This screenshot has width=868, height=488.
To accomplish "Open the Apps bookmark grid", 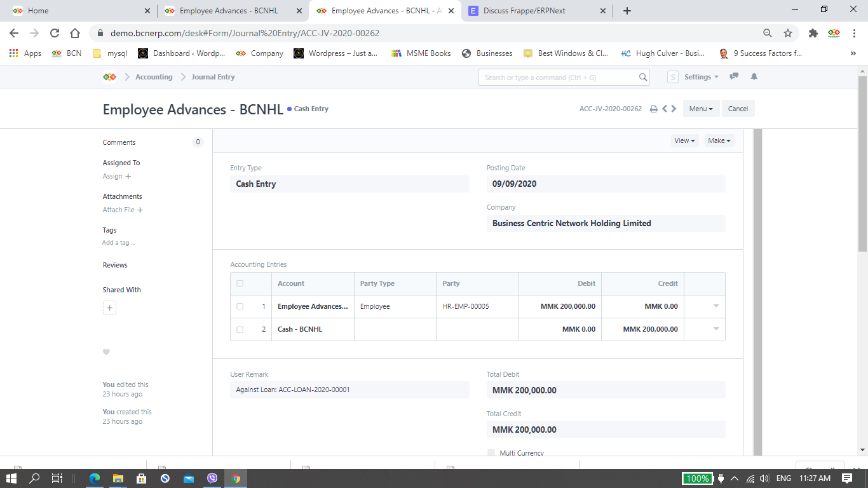I will (25, 53).
